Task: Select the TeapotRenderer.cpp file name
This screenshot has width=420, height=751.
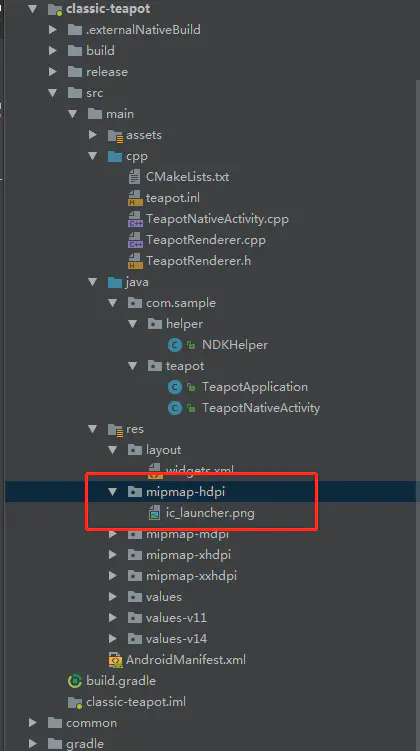Action: 206,240
